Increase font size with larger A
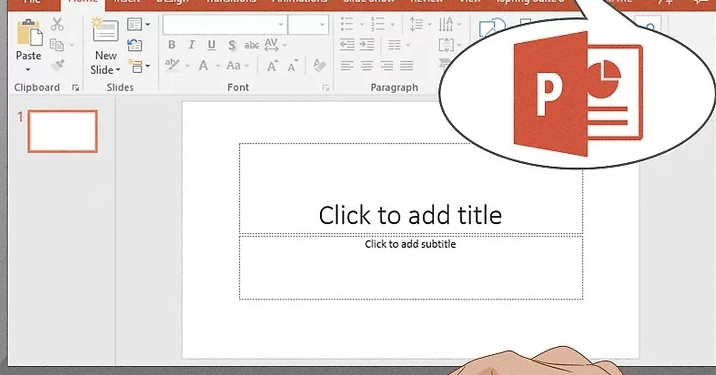The image size is (716, 375). (272, 66)
